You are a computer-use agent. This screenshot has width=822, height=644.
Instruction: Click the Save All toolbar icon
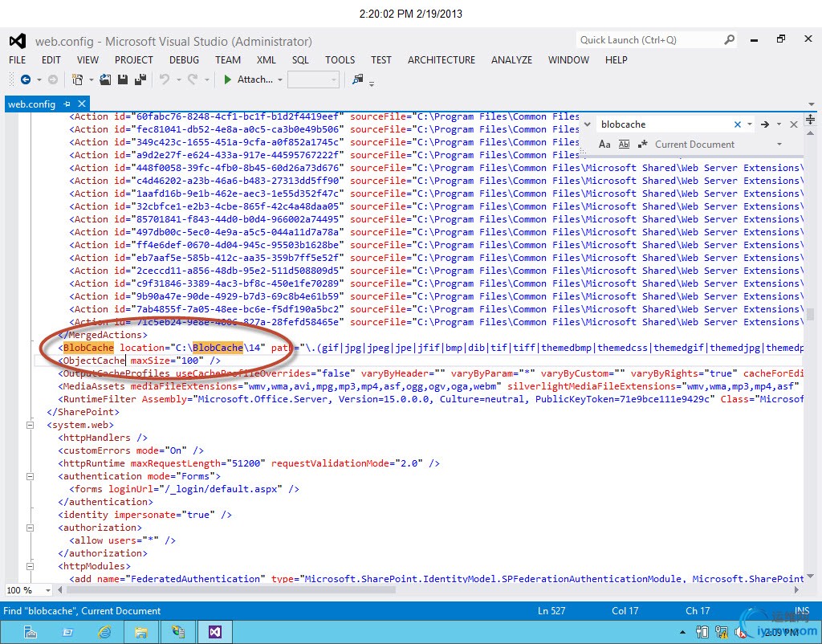pyautogui.click(x=140, y=79)
